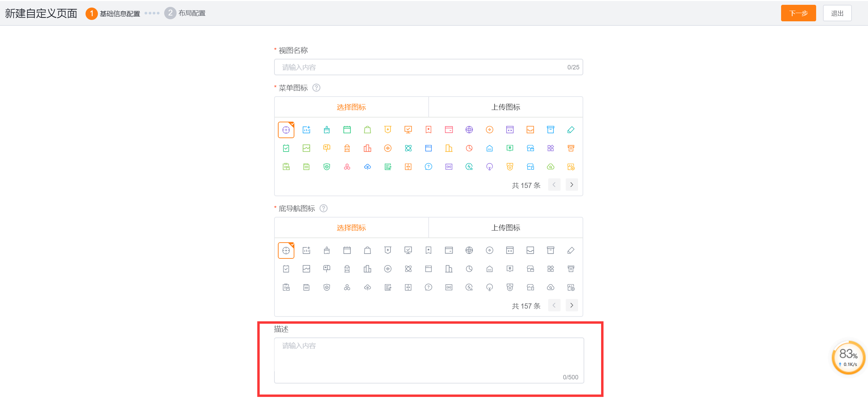
Task: Select the grey trend line chart icon in 底导航图标
Action: (x=306, y=269)
